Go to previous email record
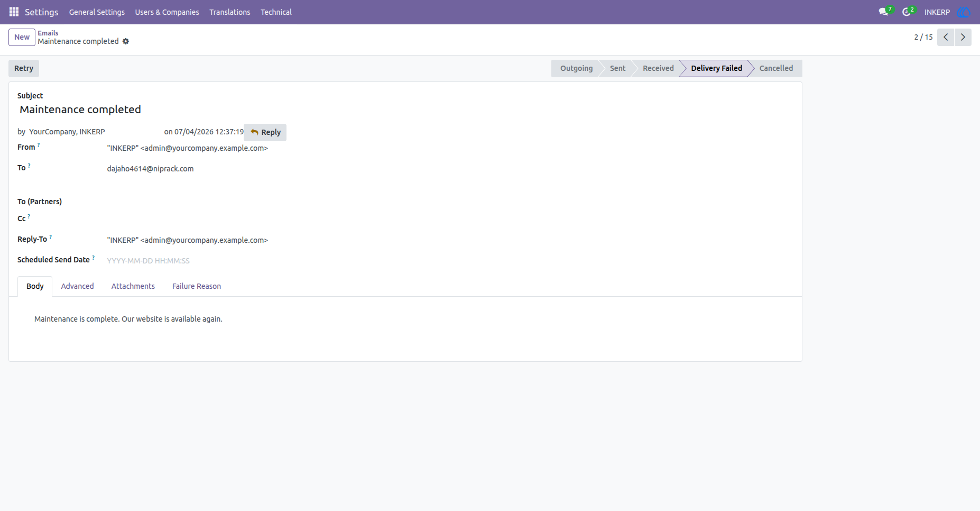Image resolution: width=980 pixels, height=511 pixels. [946, 37]
